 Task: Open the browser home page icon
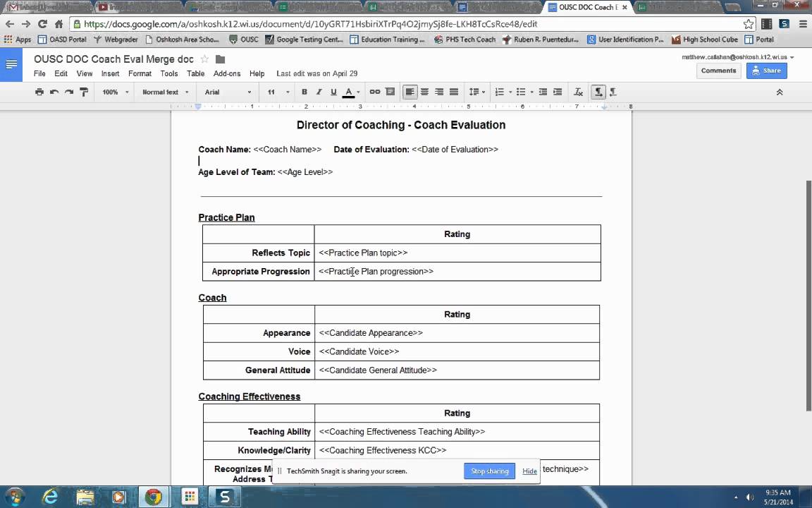click(x=59, y=24)
